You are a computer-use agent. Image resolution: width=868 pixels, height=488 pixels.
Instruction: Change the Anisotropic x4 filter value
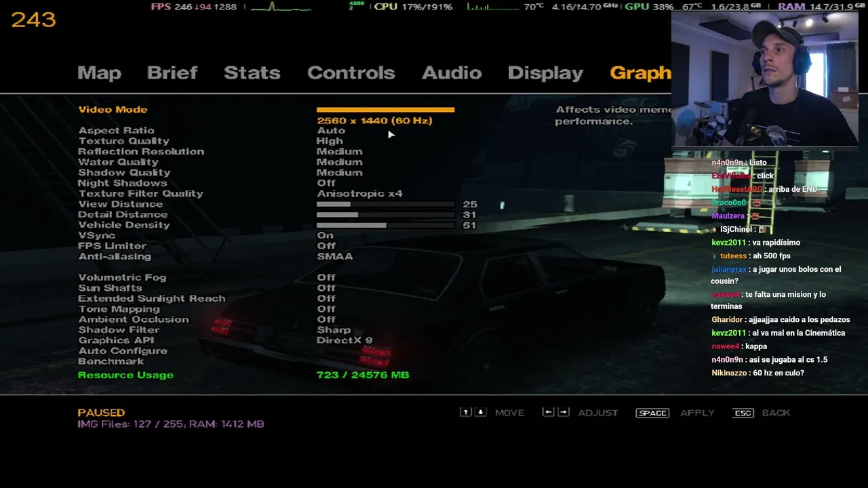pos(359,194)
